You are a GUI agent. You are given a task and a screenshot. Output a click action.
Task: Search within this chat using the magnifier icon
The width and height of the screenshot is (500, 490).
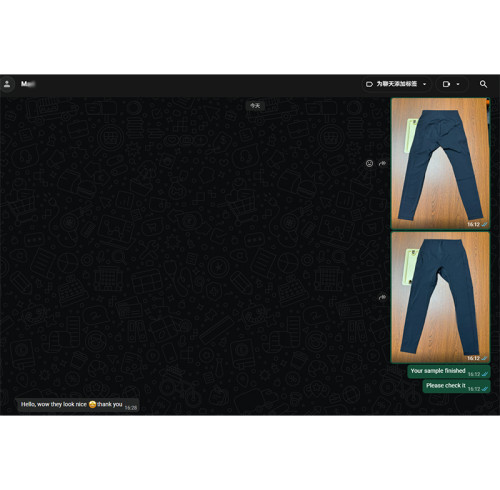coord(483,84)
